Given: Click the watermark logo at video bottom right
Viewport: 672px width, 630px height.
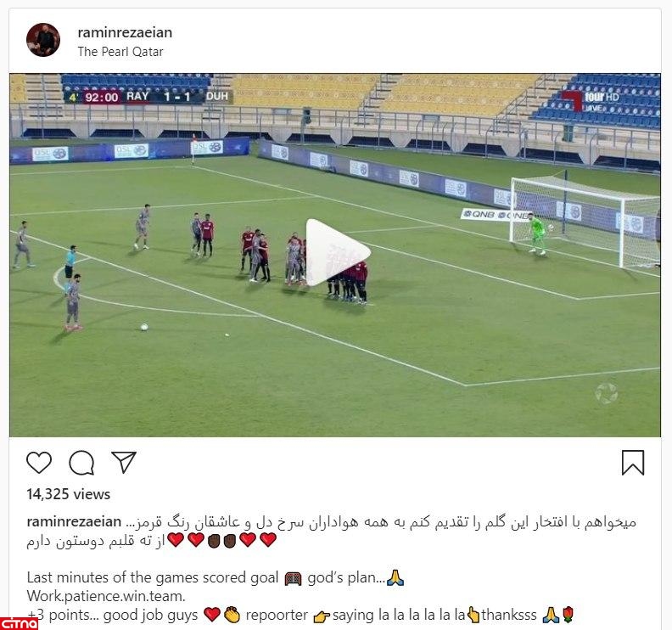Looking at the screenshot, I should click(607, 393).
